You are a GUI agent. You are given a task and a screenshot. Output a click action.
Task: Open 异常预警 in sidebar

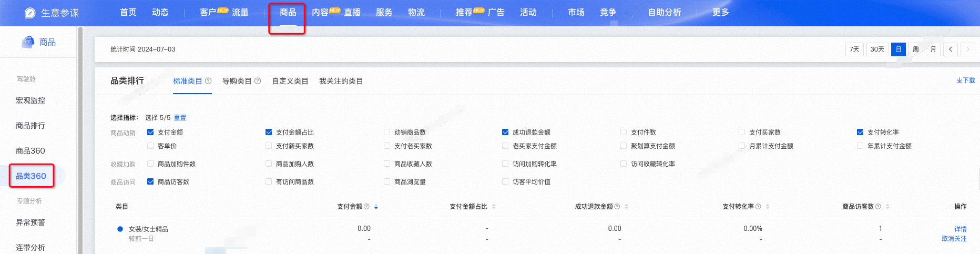pyautogui.click(x=30, y=222)
